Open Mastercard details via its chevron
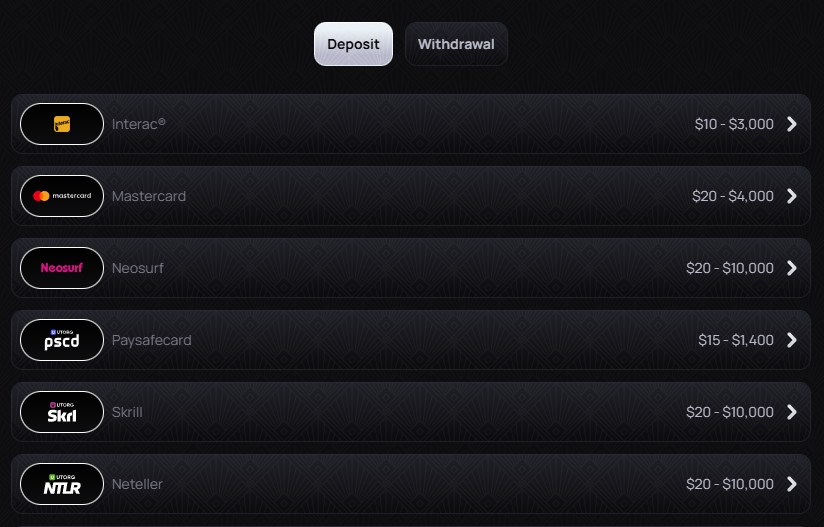 pos(792,196)
